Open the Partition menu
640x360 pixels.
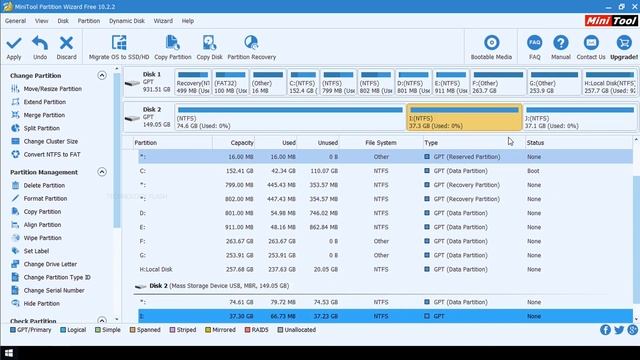tap(89, 21)
